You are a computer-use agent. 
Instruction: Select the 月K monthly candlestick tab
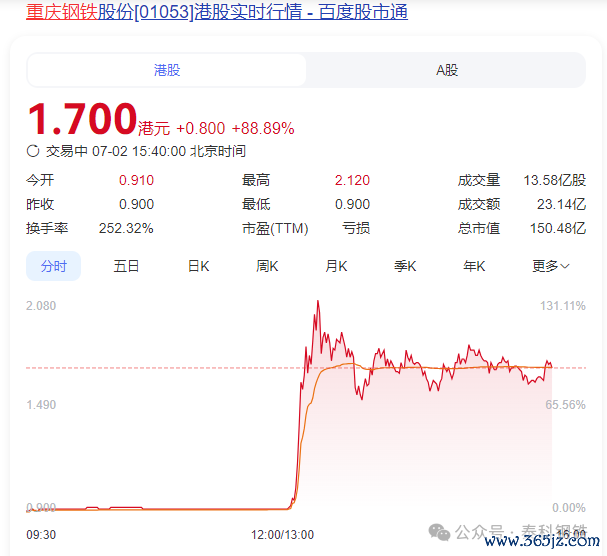coord(336,266)
